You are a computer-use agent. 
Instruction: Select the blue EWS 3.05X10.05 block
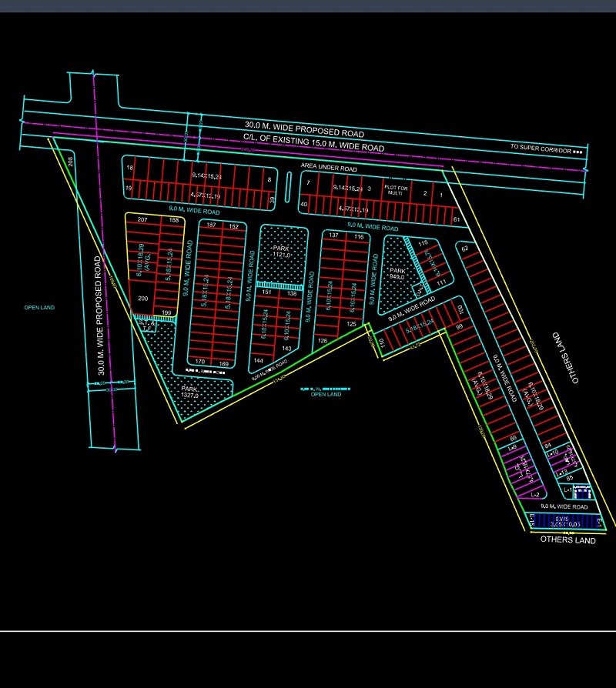[566, 523]
